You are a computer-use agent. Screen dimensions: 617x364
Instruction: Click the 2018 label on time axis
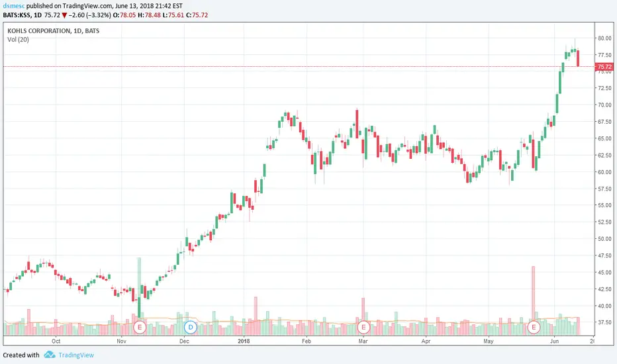pyautogui.click(x=244, y=341)
